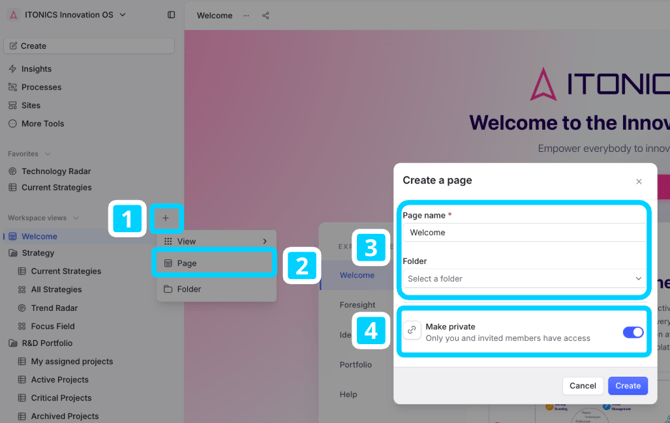Click the share icon in top bar
The width and height of the screenshot is (670, 423).
click(x=266, y=15)
